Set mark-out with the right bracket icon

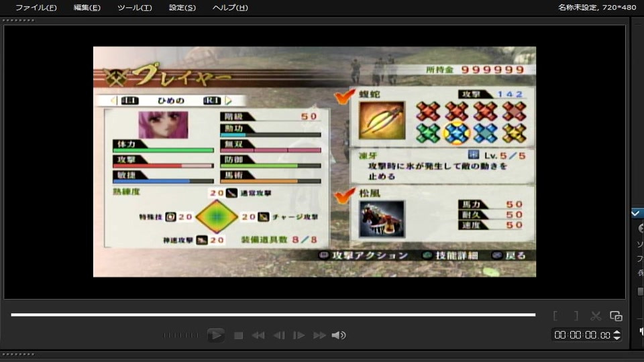pos(576,316)
